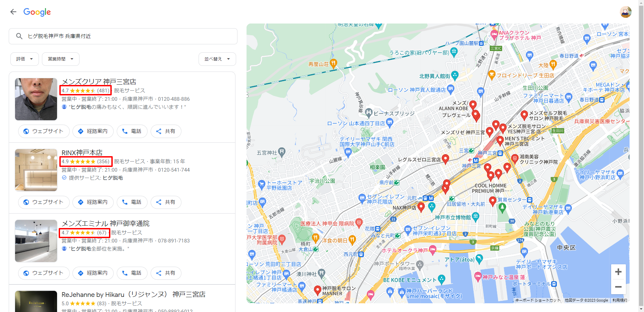
Task: Click the page vertical scrollbar
Action: point(641,156)
